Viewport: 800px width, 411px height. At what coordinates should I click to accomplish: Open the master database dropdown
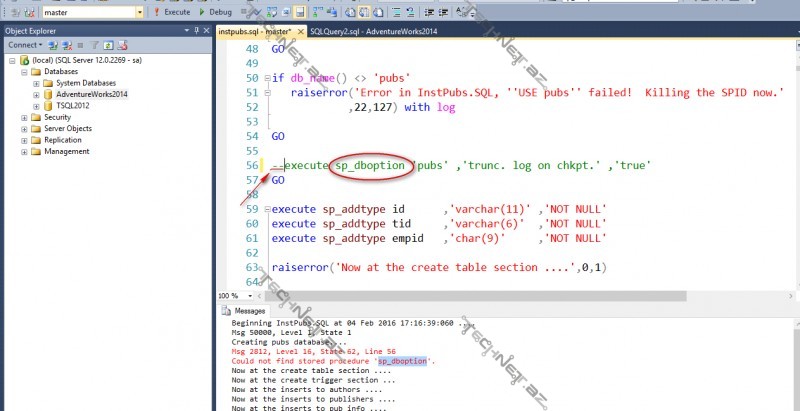coord(137,13)
